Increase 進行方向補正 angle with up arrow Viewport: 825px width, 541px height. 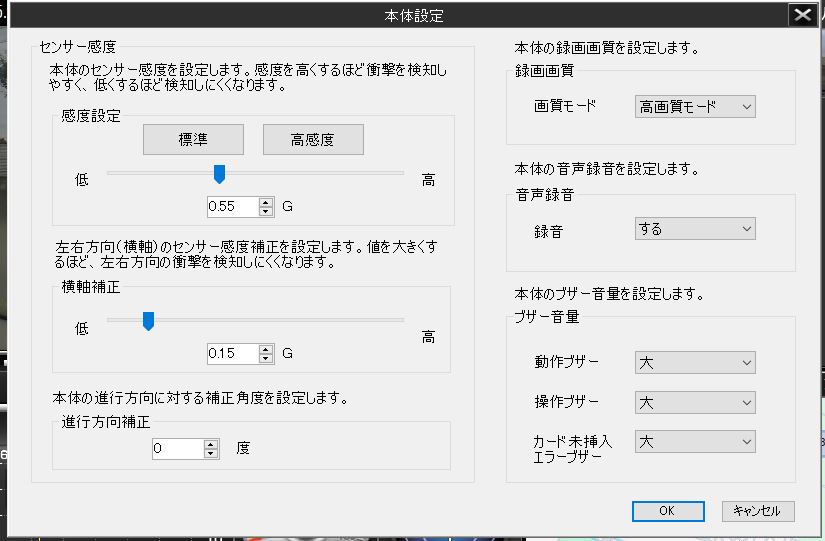210,445
